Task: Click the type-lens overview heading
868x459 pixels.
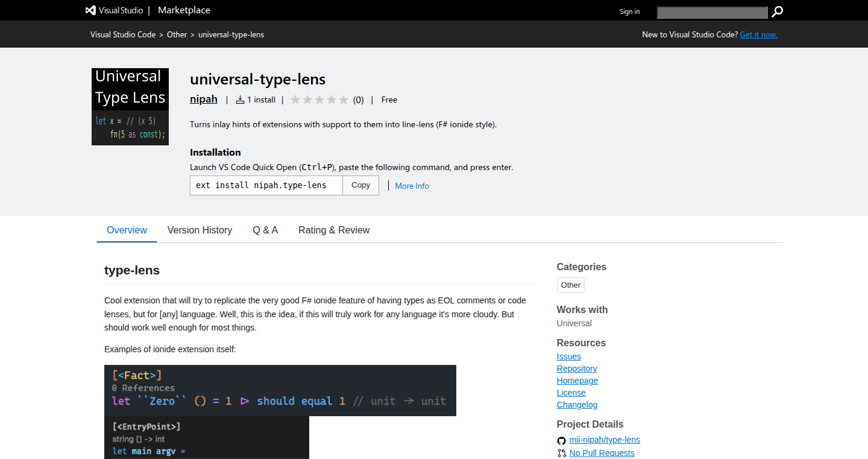Action: pyautogui.click(x=132, y=270)
